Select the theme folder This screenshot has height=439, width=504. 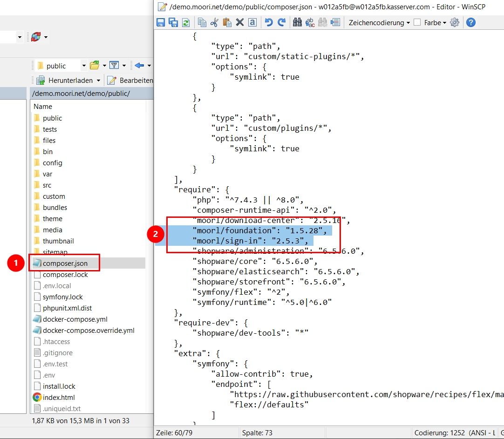tap(52, 219)
